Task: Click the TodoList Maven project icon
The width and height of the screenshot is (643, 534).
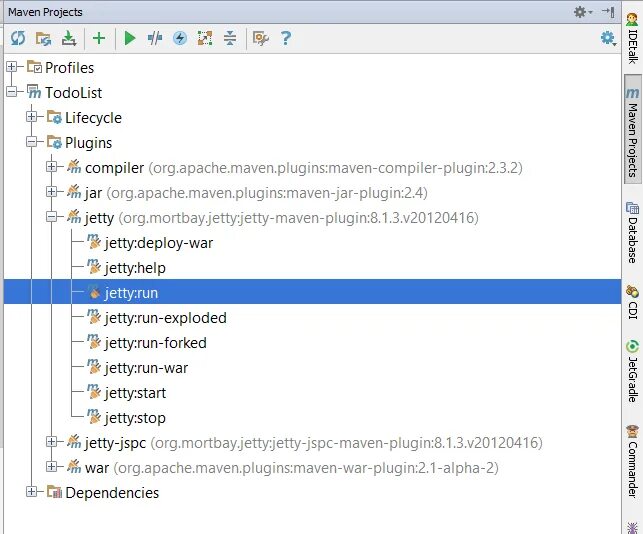Action: click(x=34, y=92)
